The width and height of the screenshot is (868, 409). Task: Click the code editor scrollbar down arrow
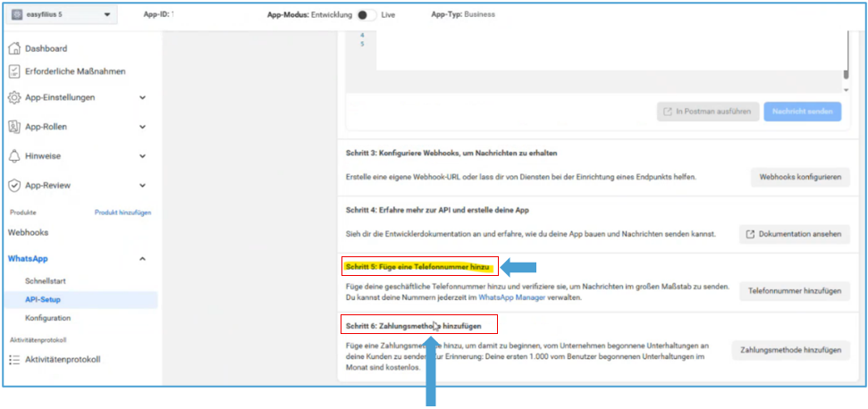[846, 90]
